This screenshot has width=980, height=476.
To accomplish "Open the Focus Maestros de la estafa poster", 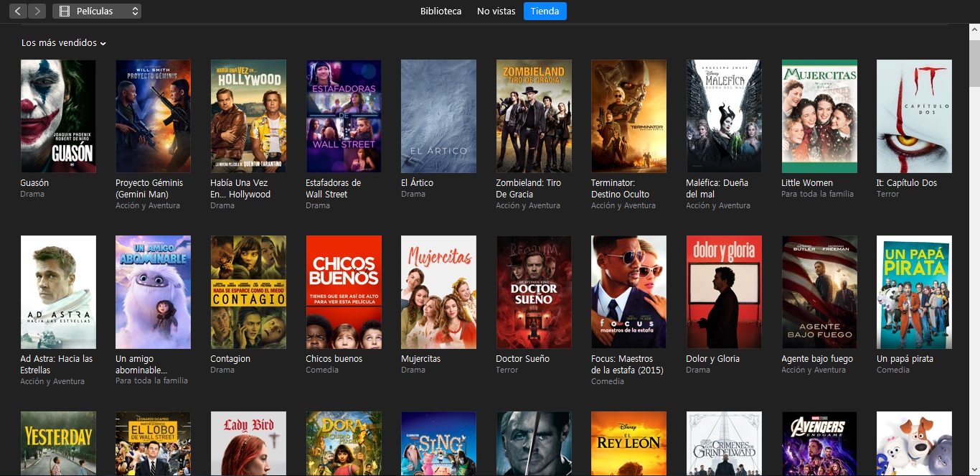I will point(628,292).
